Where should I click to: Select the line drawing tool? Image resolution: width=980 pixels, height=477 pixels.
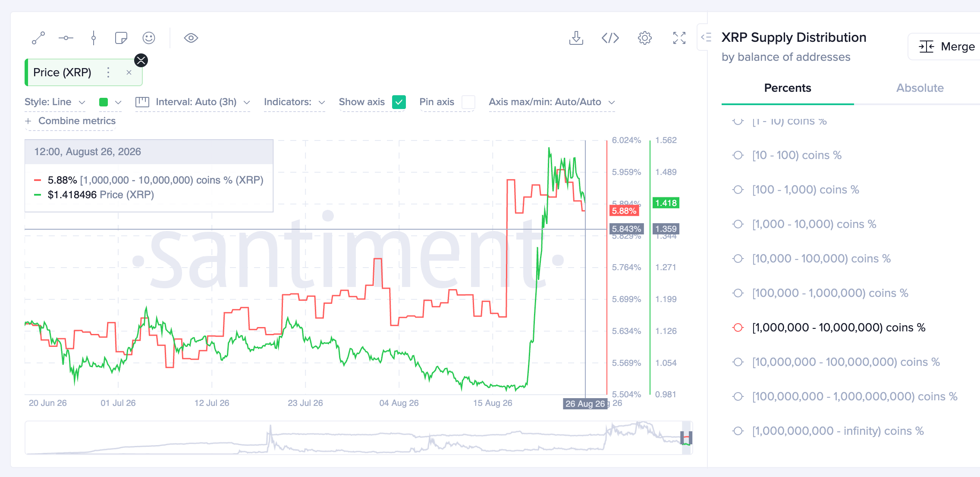point(38,38)
